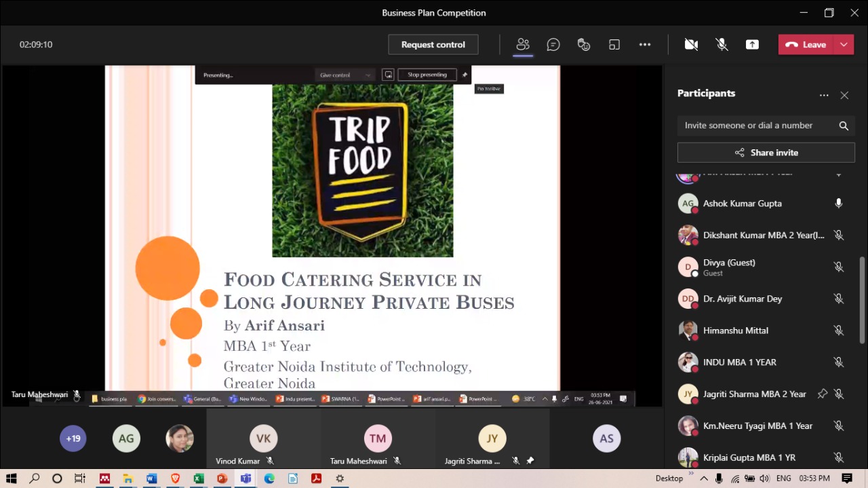The height and width of the screenshot is (488, 868).
Task: Turn on the camera
Action: coord(691,45)
